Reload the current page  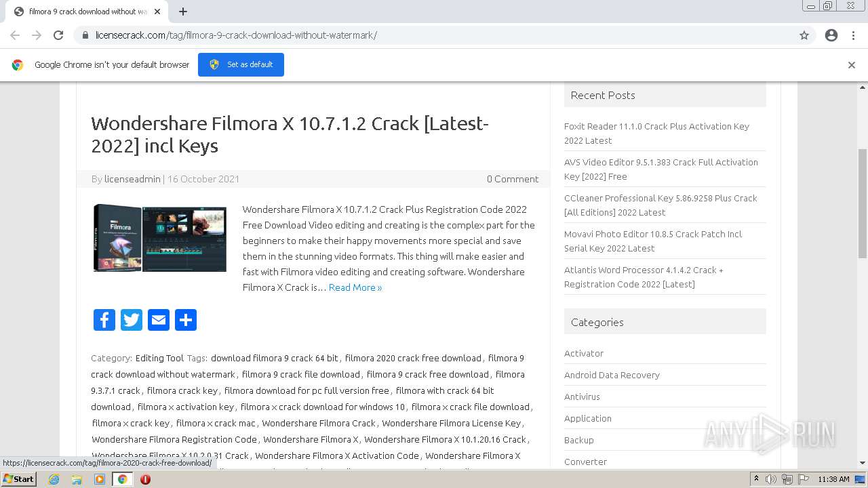[58, 35]
